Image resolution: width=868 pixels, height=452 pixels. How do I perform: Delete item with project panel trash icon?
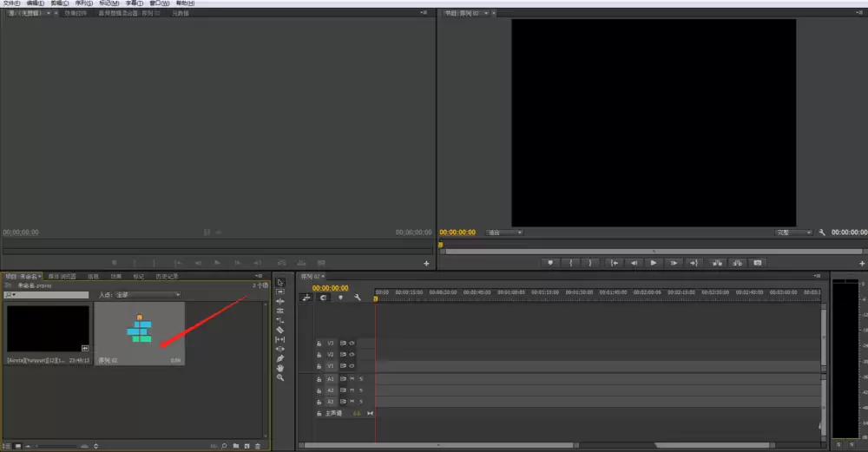point(258,446)
